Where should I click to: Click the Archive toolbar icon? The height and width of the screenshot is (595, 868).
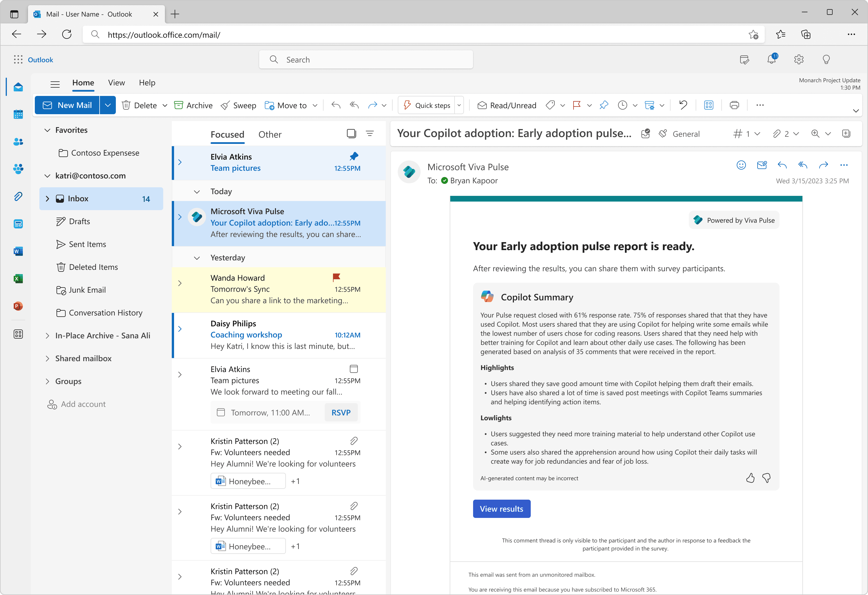click(179, 105)
